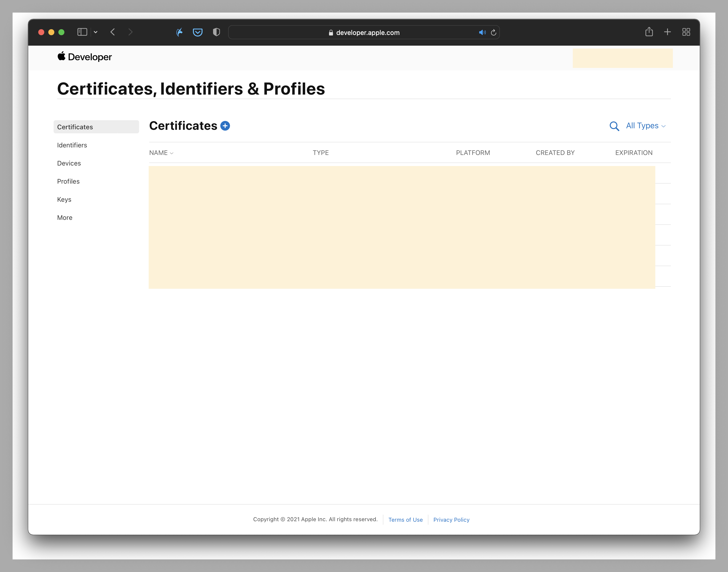Click the Pocket extension icon
The image size is (728, 572).
click(197, 32)
